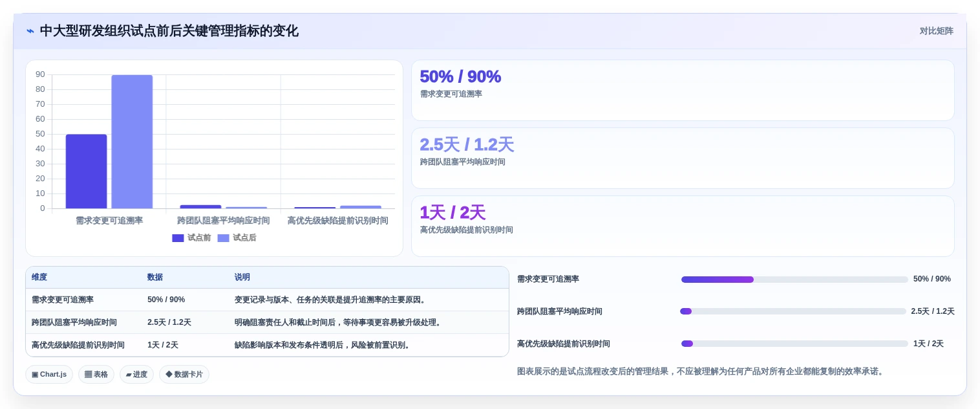Click the 说明 table column header
Screen dimensions: 980x409
pos(242,277)
